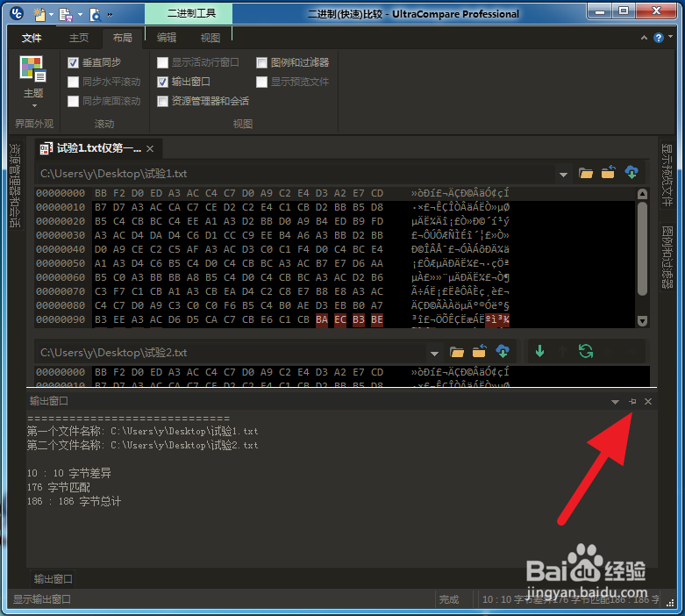Close the 试验1.txt session tab
This screenshot has height=616, width=685.
click(x=150, y=148)
